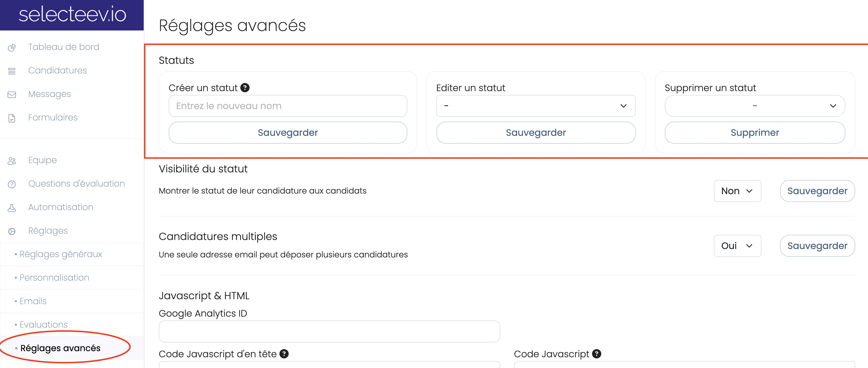Click Sauvegarder under Créer un statut
The image size is (868, 368).
(x=287, y=132)
